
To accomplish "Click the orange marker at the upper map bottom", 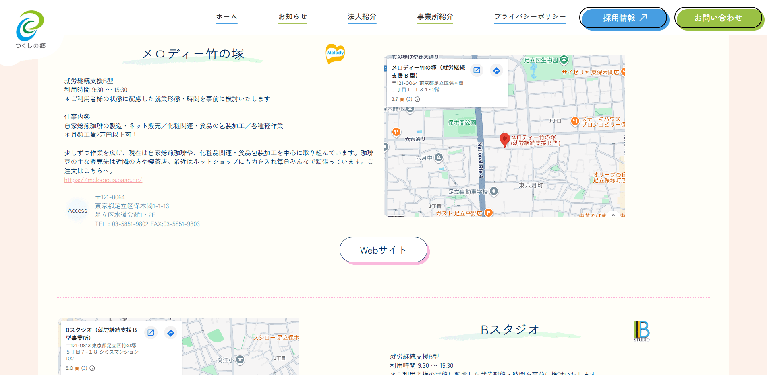I will tap(489, 213).
